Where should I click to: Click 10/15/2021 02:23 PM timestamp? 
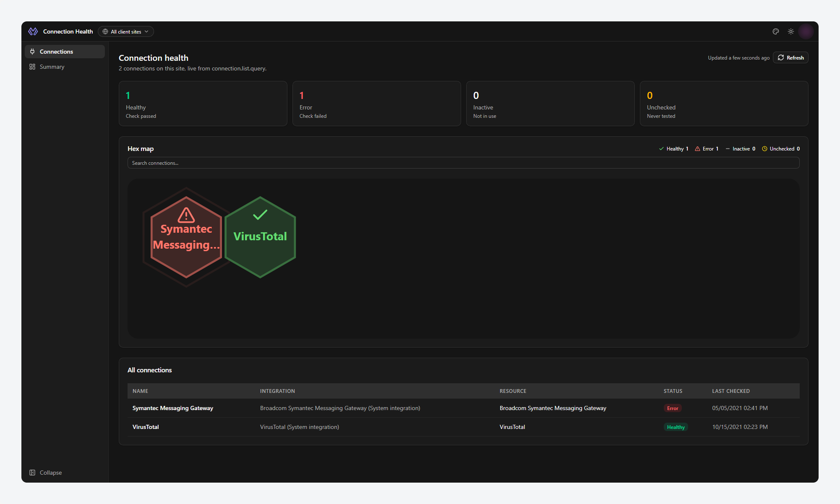click(x=740, y=427)
